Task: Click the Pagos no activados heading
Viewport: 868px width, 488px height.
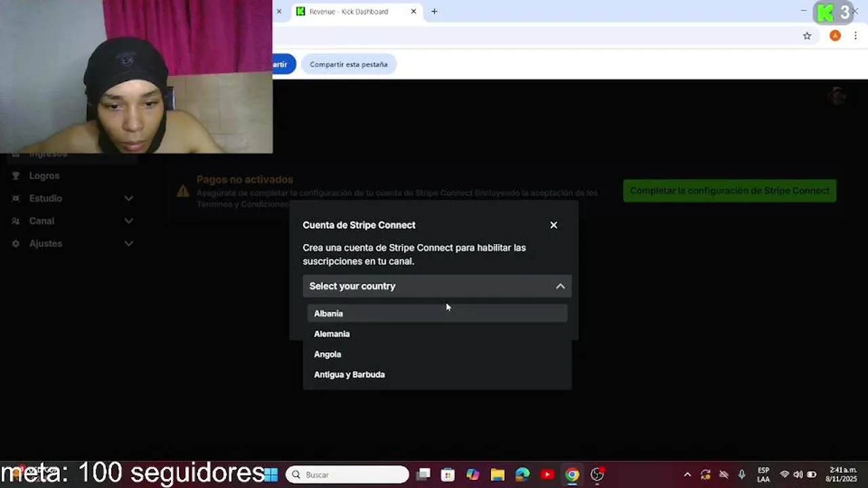Action: pyautogui.click(x=245, y=180)
